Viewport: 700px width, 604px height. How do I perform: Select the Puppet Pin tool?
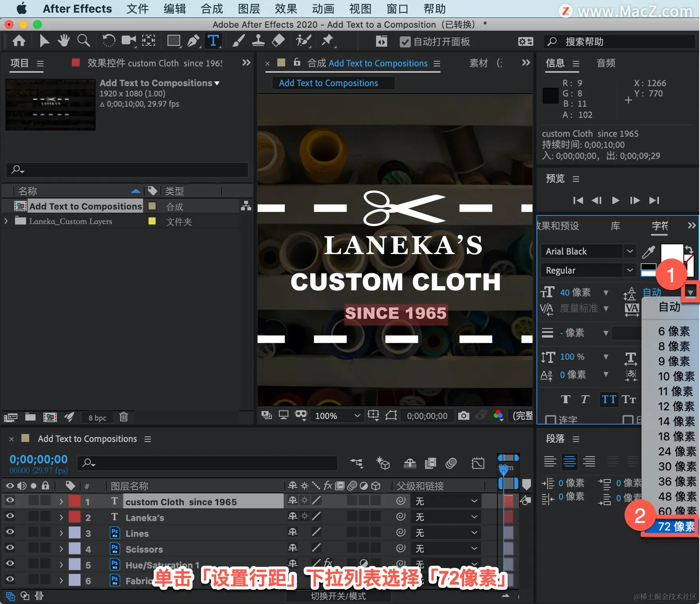[x=327, y=41]
